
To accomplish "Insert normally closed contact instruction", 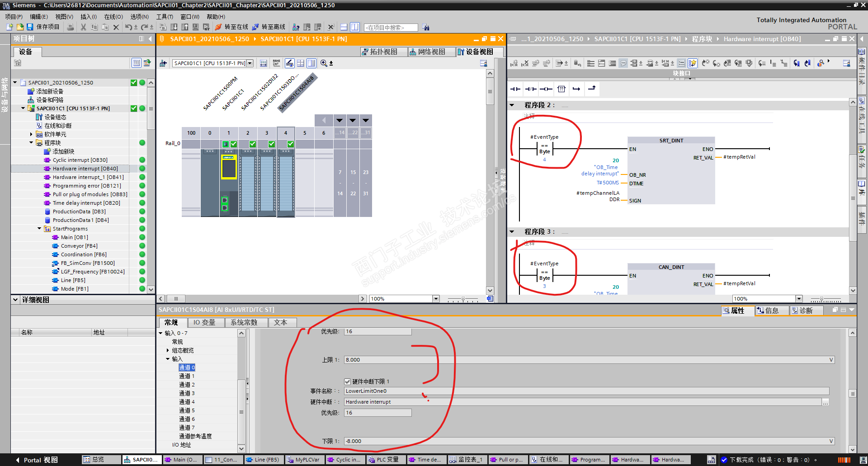I will [x=531, y=89].
